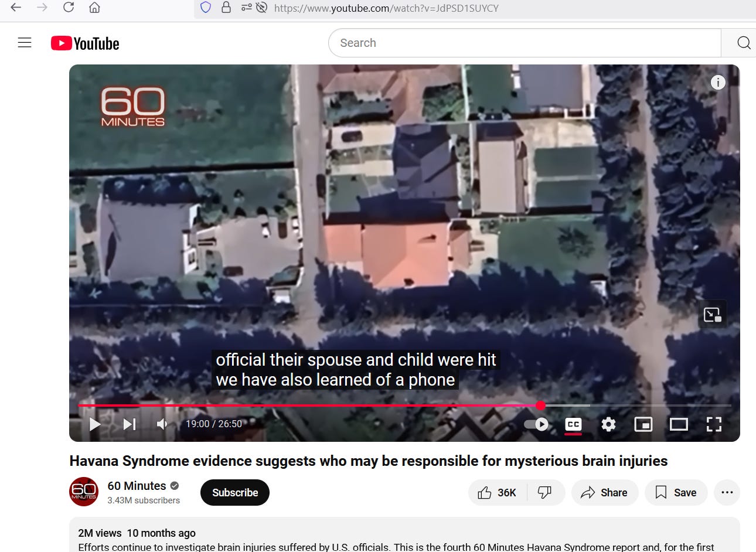Like the video with 36K likes
Viewport: 756px width, 552px height.
497,493
